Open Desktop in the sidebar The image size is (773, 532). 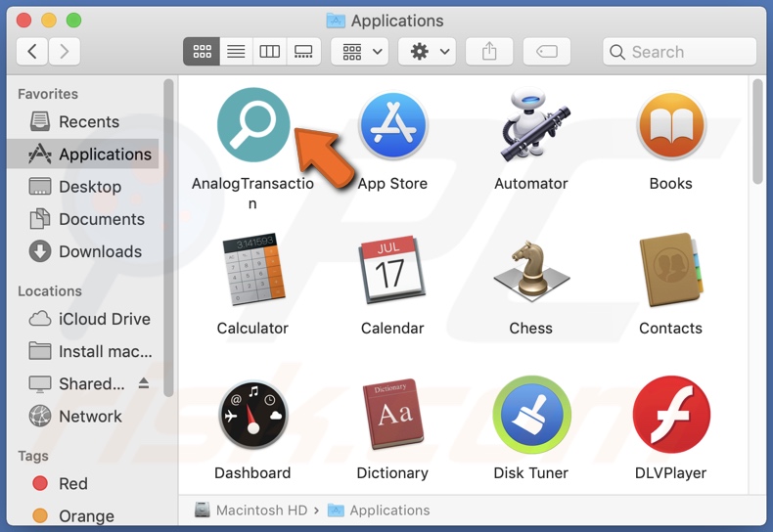point(83,187)
